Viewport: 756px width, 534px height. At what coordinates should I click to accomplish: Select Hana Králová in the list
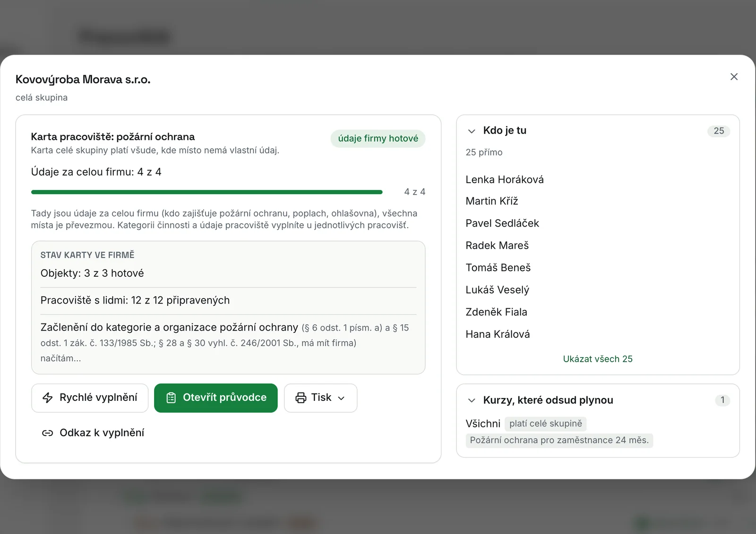point(498,334)
